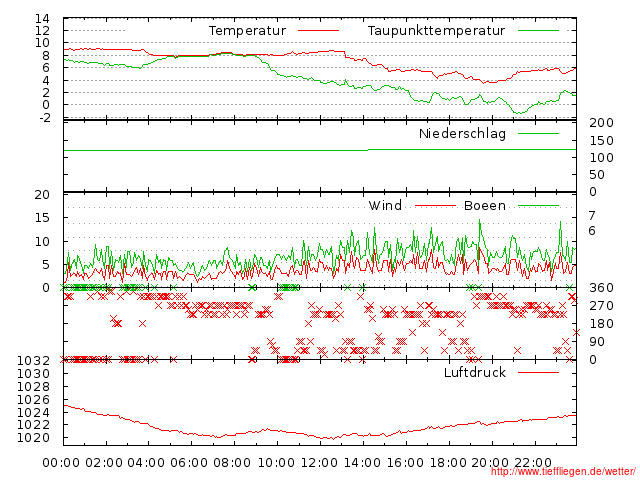The image size is (640, 480).
Task: Click the -2 temperature axis value
Action: [45, 118]
